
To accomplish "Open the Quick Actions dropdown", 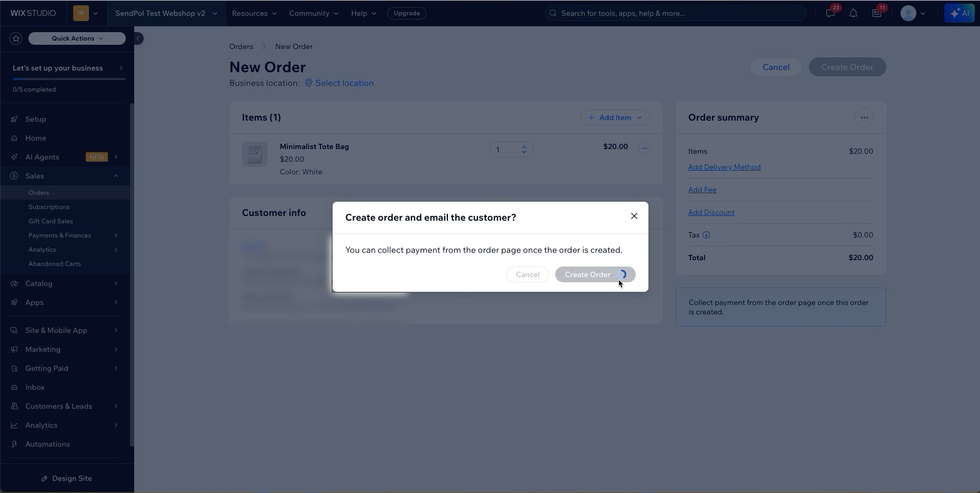I will point(77,38).
